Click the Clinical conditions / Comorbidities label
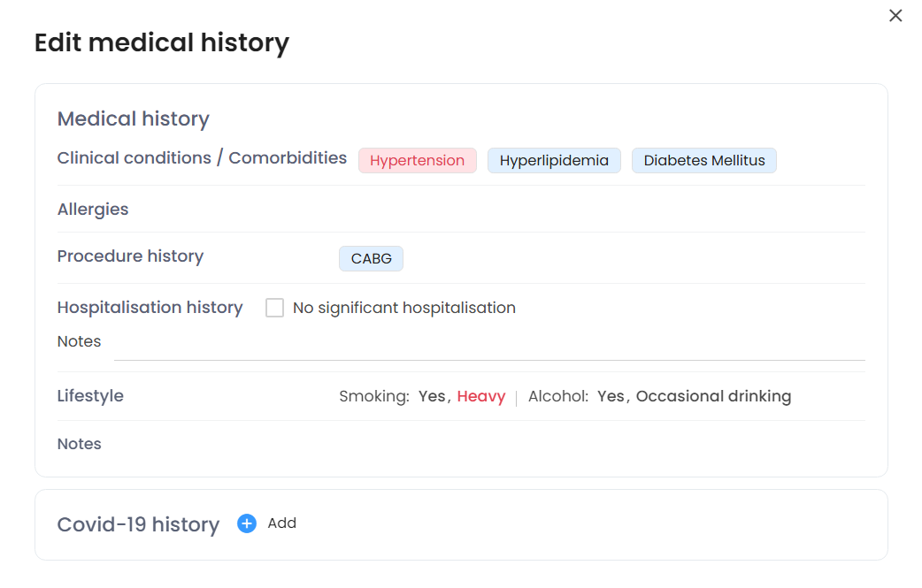 click(x=202, y=158)
